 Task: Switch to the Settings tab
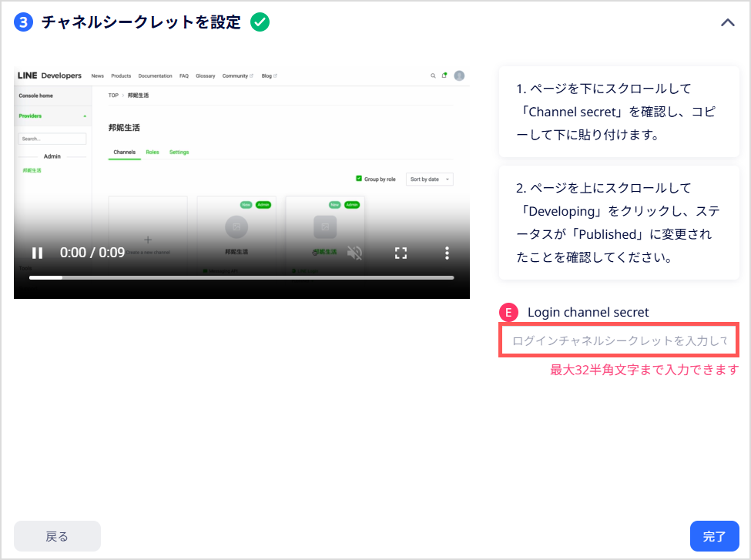point(179,153)
